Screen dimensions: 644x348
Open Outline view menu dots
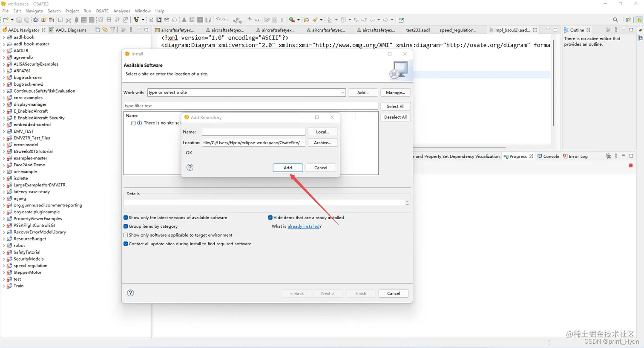pyautogui.click(x=616, y=30)
